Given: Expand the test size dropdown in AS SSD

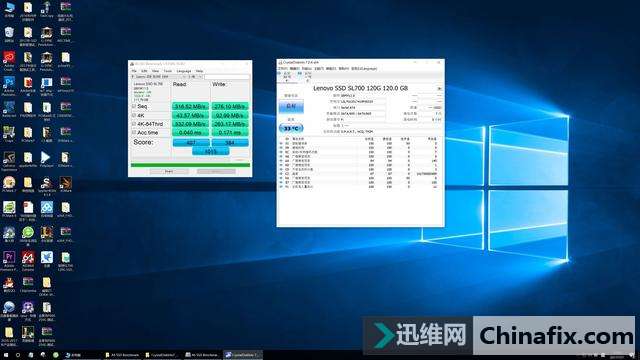Looking at the screenshot, I should [195, 76].
